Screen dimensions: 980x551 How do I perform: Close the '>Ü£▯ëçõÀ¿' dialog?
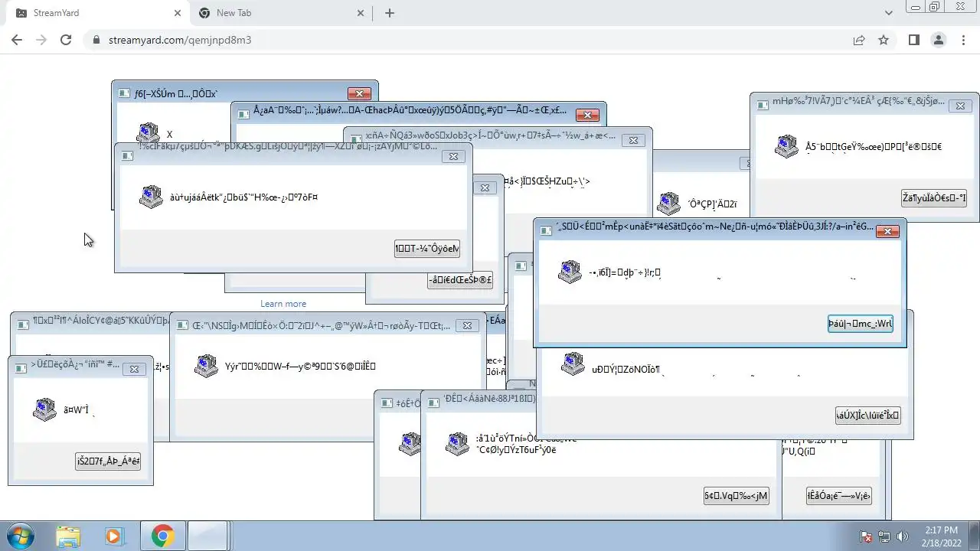134,369
